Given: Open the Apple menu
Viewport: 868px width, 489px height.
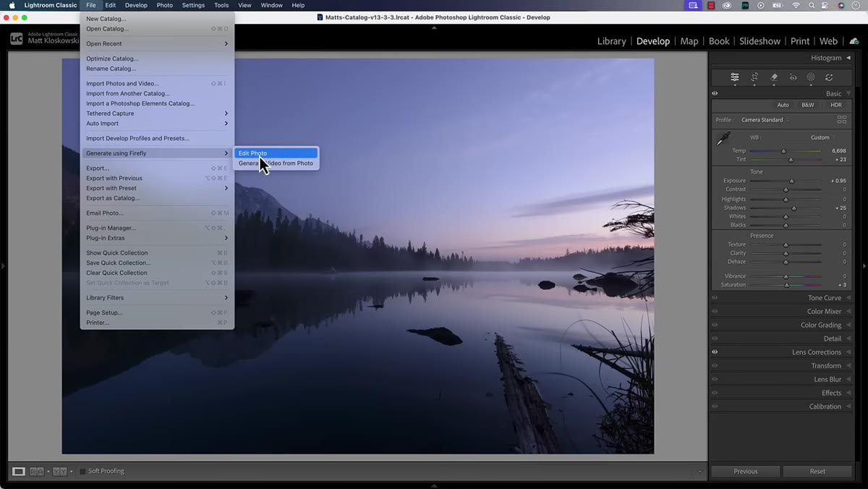Looking at the screenshot, I should (12, 5).
